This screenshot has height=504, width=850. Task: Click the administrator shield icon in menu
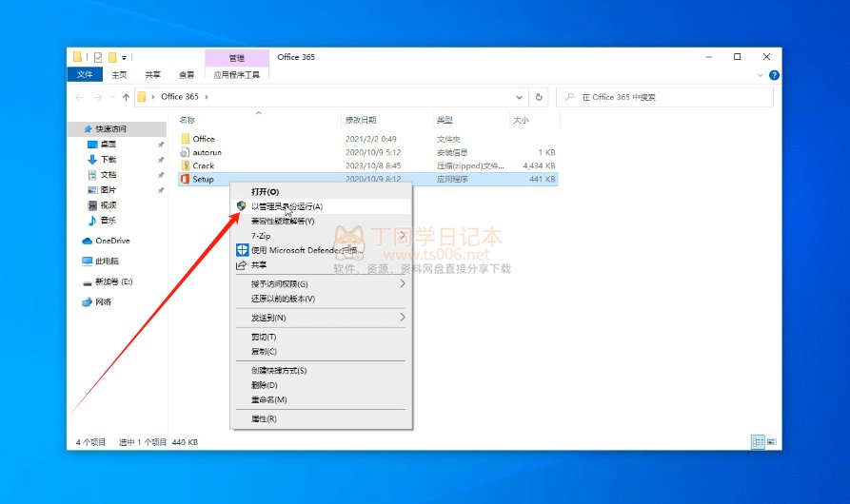pyautogui.click(x=241, y=206)
